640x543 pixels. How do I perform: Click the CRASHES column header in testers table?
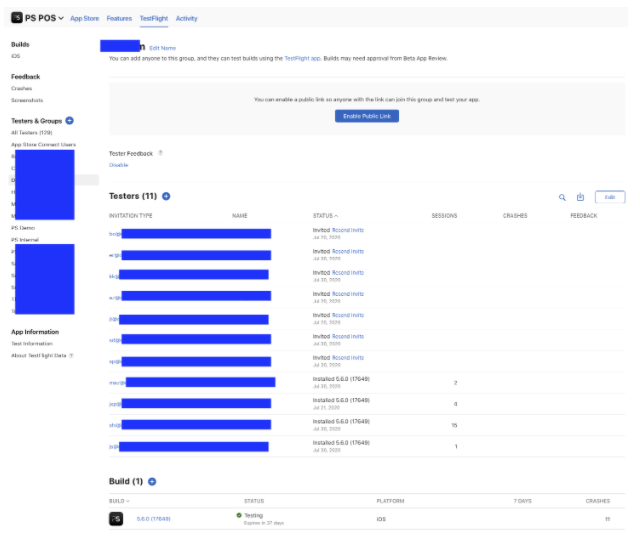515,216
